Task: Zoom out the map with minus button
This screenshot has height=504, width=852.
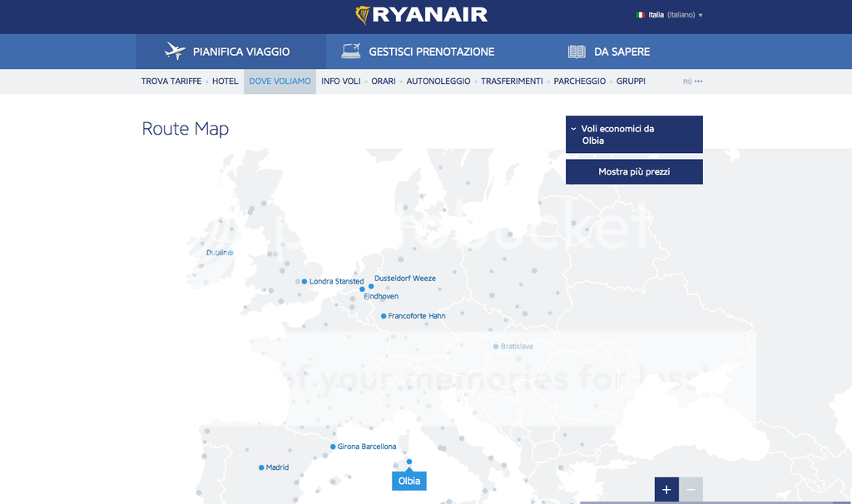Action: pyautogui.click(x=691, y=489)
